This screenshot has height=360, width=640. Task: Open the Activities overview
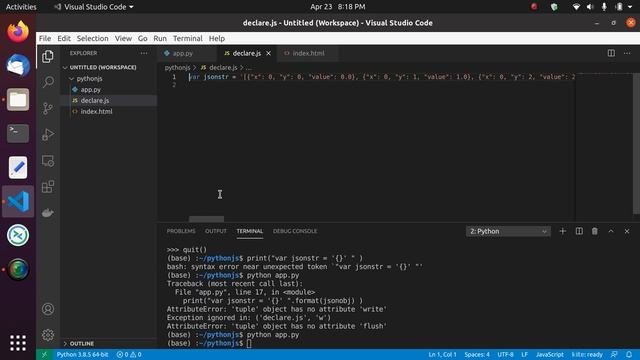click(x=21, y=7)
